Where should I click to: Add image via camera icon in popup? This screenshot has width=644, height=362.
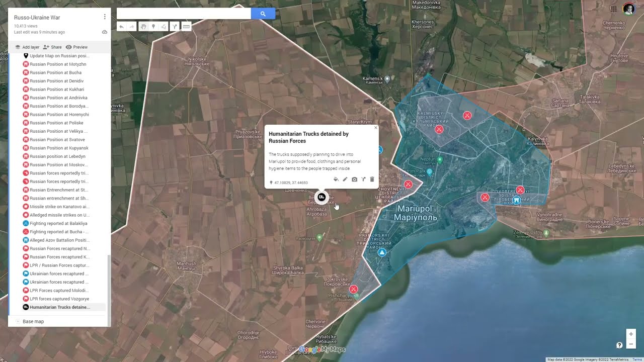[354, 179]
